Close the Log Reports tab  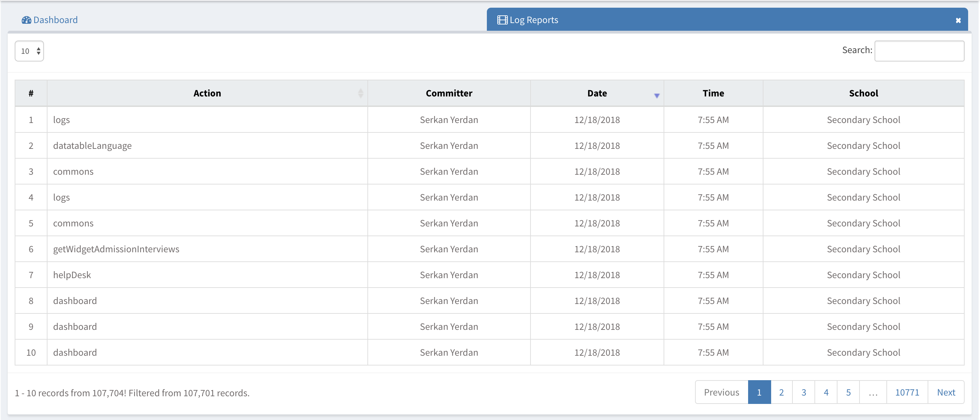958,20
